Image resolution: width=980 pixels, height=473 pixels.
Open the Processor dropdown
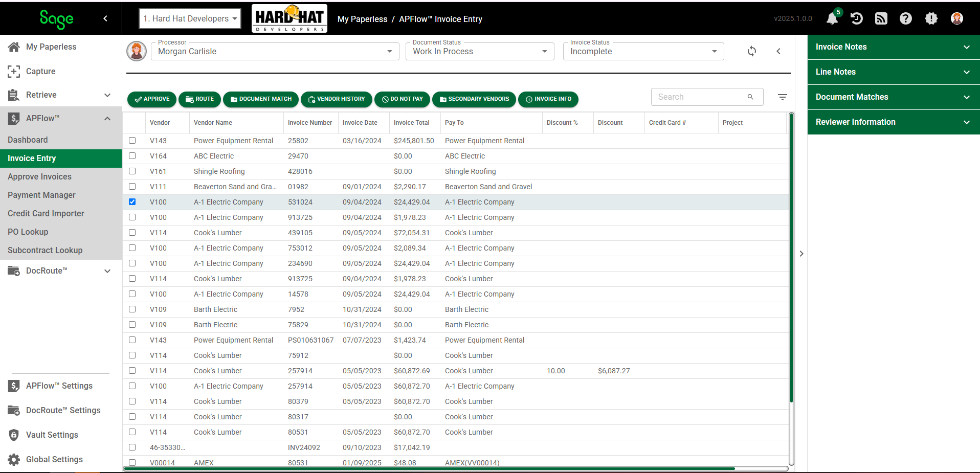point(275,51)
